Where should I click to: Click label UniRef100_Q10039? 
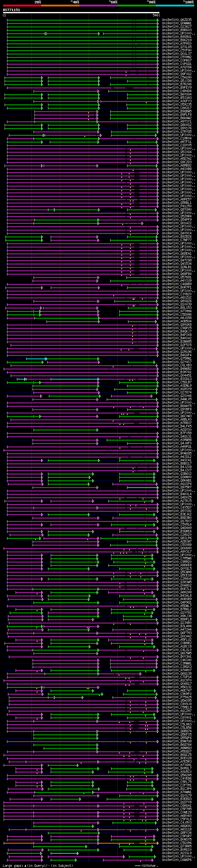[x=177, y=304]
